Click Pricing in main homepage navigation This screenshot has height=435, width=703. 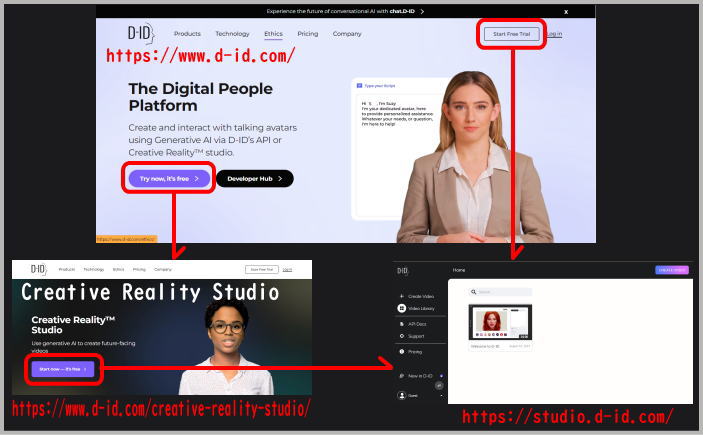[308, 34]
